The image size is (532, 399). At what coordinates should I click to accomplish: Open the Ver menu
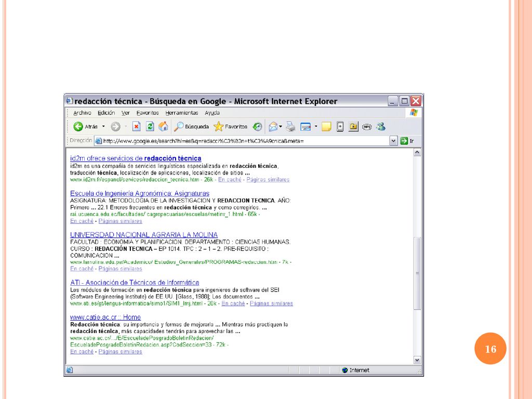click(x=126, y=113)
